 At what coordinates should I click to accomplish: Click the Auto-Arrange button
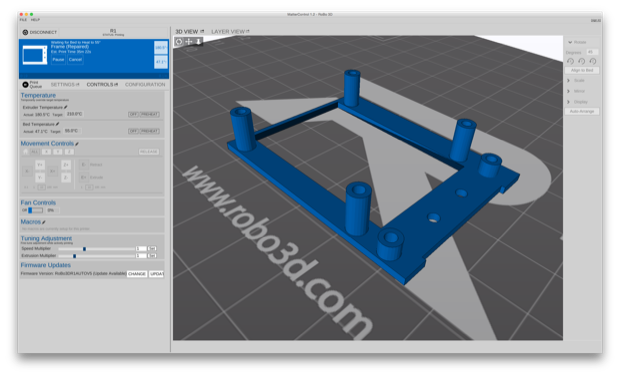point(582,112)
